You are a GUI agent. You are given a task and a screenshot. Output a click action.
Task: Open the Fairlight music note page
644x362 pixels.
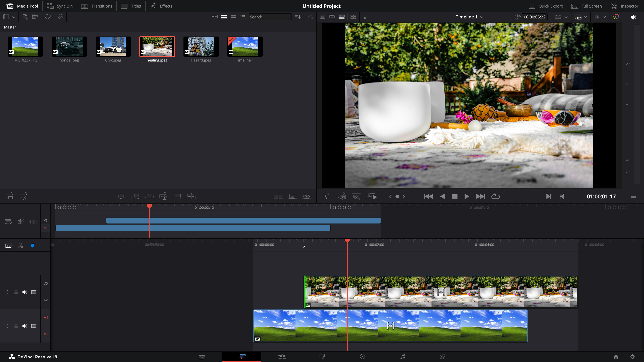(x=402, y=356)
